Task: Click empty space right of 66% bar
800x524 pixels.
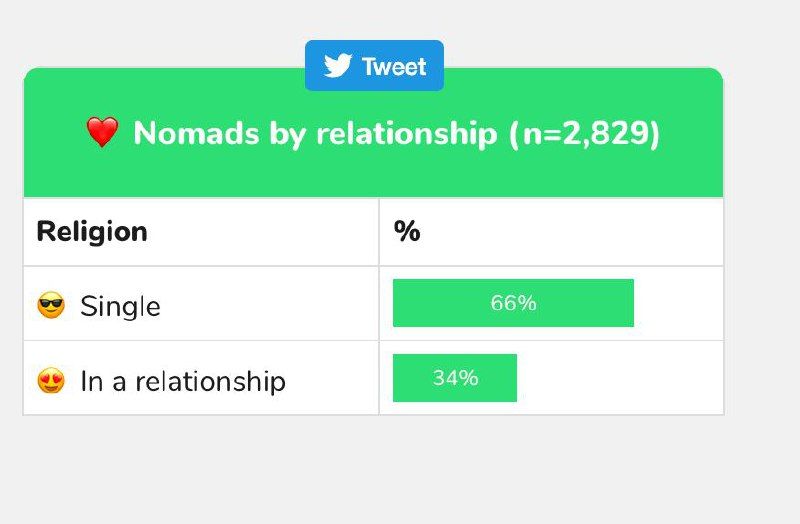Action: point(679,303)
